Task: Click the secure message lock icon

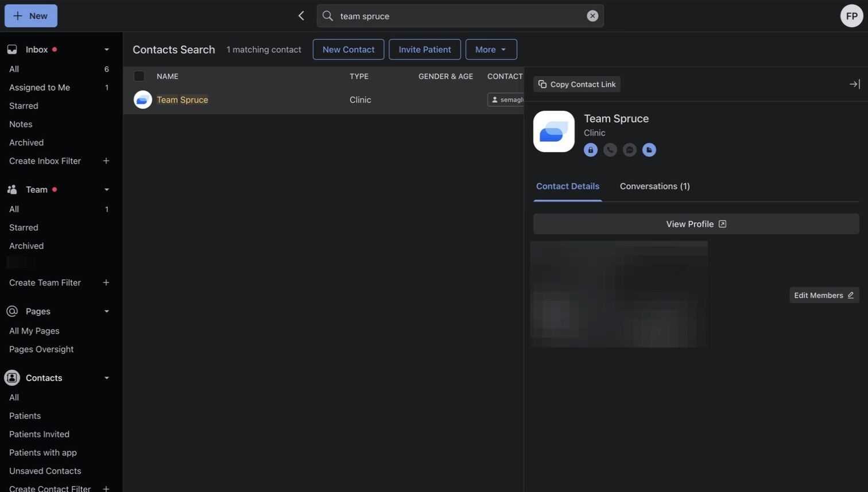Action: click(x=591, y=150)
